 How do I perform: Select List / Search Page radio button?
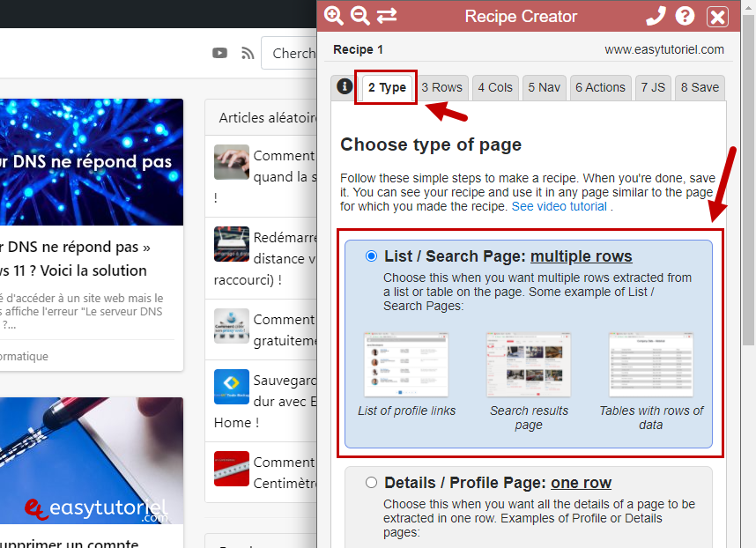pos(371,255)
